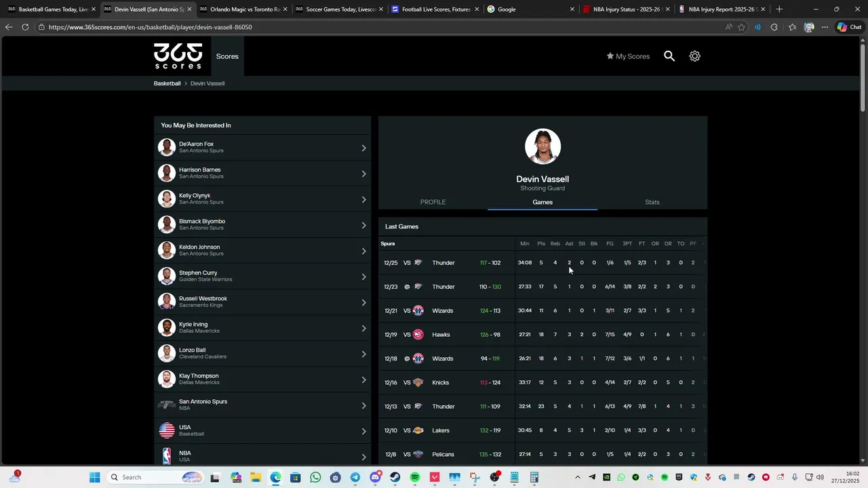Open a new browser tab
Screen dimensions: 868x488
click(779, 9)
